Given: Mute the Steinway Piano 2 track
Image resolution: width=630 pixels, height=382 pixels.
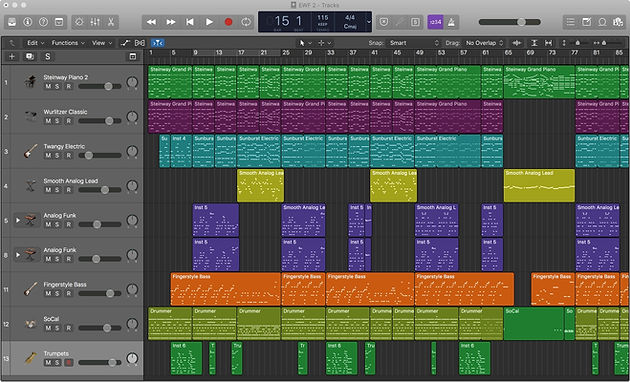Looking at the screenshot, I should pos(48,86).
